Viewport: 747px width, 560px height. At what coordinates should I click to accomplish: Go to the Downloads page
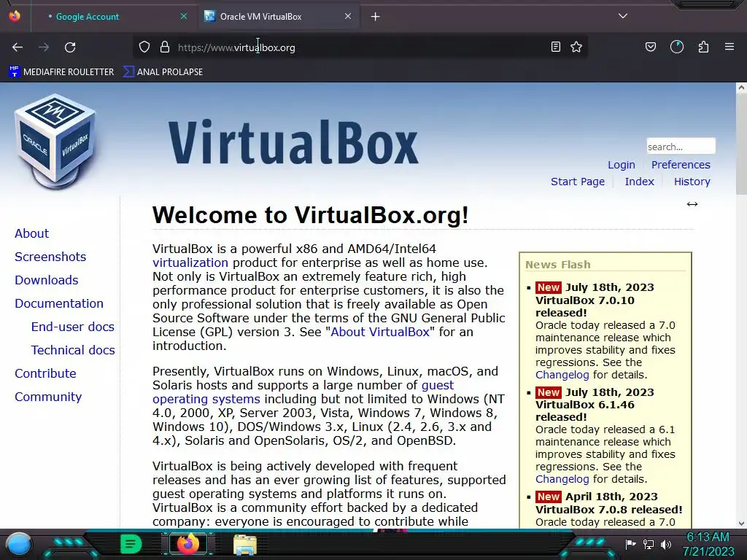pyautogui.click(x=46, y=280)
